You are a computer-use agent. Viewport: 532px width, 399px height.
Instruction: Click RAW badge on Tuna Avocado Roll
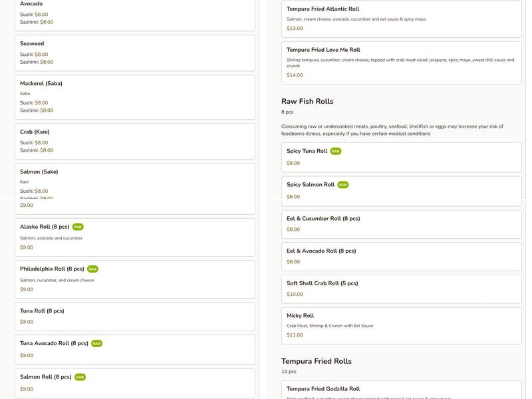(x=96, y=344)
